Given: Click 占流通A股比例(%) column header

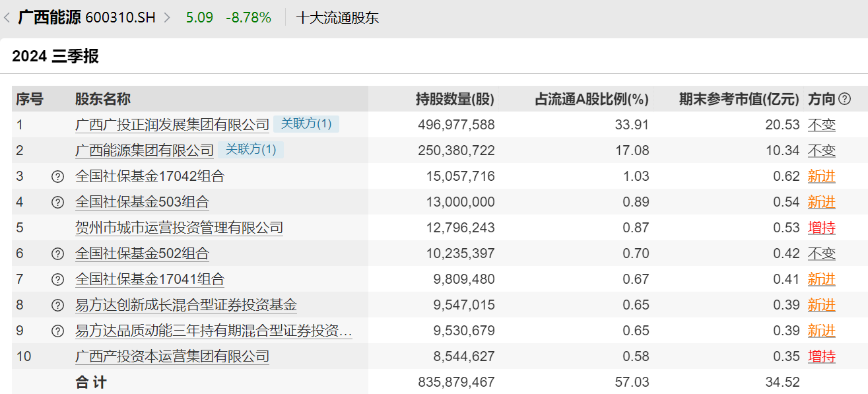Looking at the screenshot, I should tap(591, 99).
